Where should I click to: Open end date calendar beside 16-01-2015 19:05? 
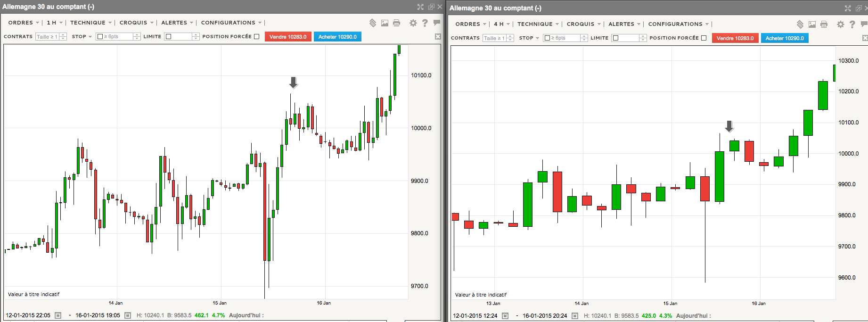pyautogui.click(x=128, y=315)
